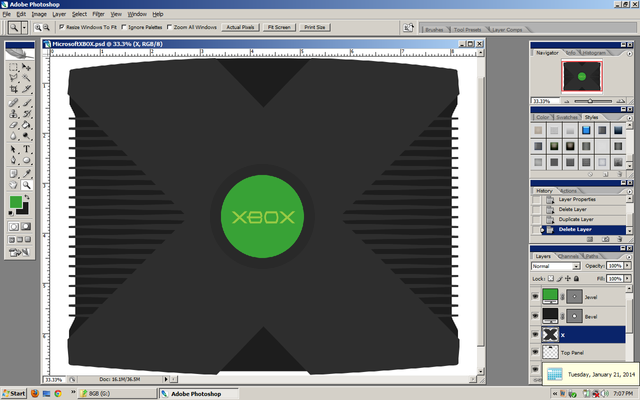Enable Zoom All Windows checkbox
The image size is (640, 400).
(169, 27)
